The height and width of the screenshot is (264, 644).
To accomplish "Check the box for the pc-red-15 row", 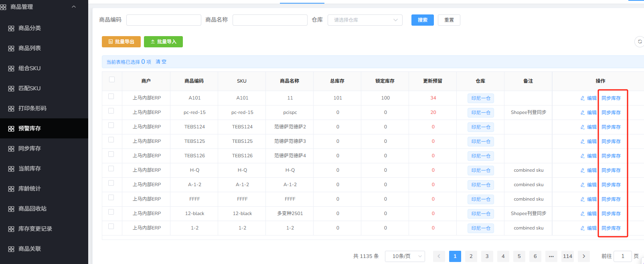I will pyautogui.click(x=111, y=111).
